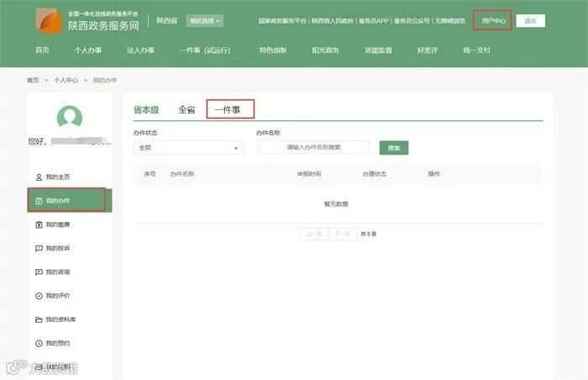The image size is (588, 380).
Task: Click the 办理状态 column header
Action: [x=375, y=174]
